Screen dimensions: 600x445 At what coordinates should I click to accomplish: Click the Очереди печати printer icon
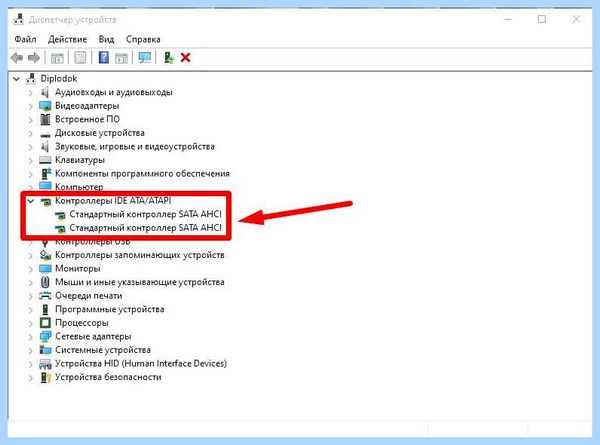(x=45, y=296)
